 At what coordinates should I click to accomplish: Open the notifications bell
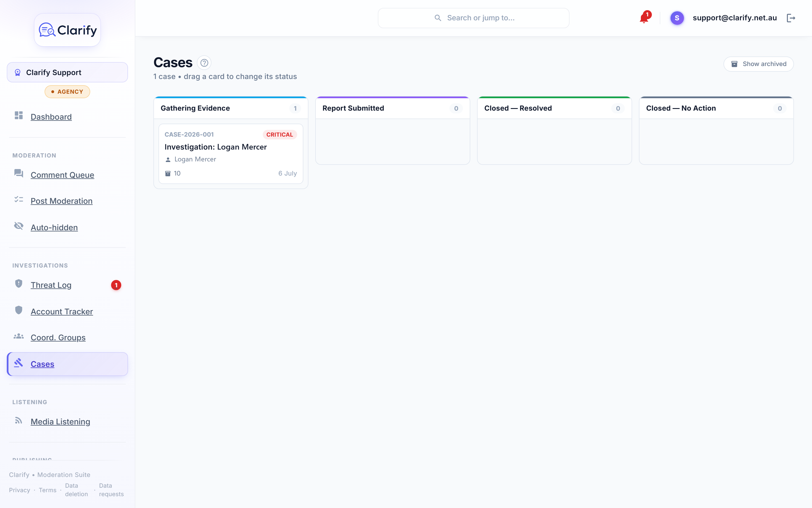point(644,18)
